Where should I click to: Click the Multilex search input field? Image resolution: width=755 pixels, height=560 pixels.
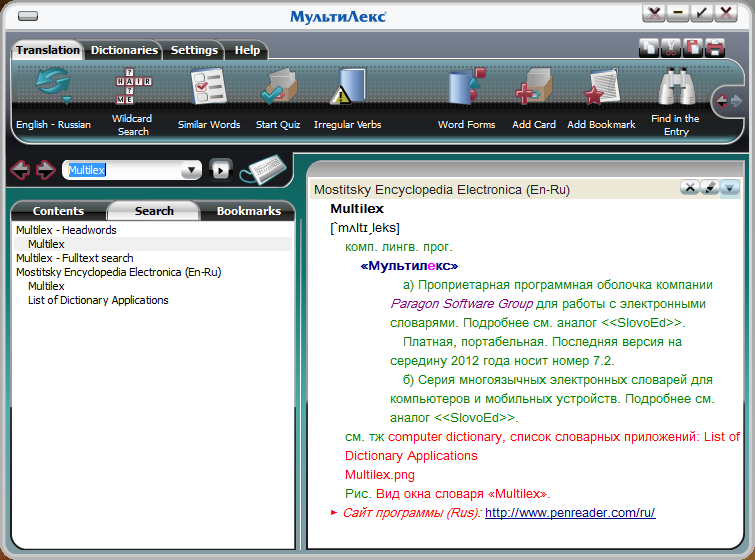(122, 171)
